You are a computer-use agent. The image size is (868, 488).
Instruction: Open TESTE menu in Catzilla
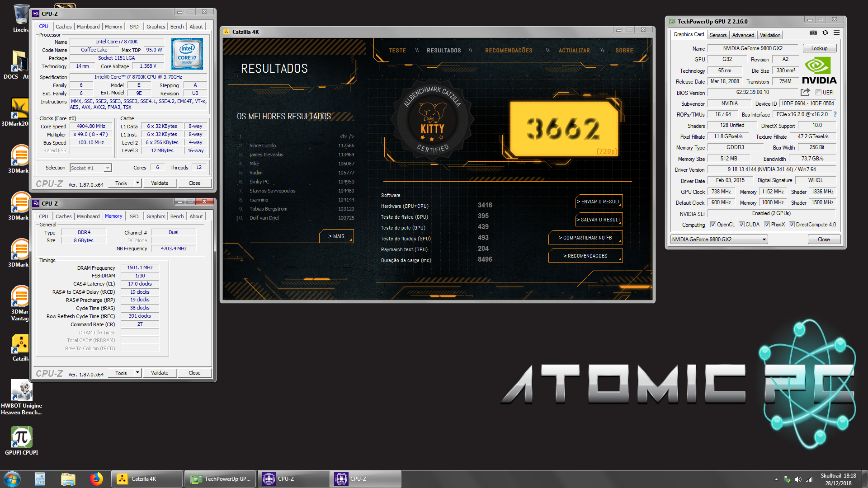click(397, 51)
